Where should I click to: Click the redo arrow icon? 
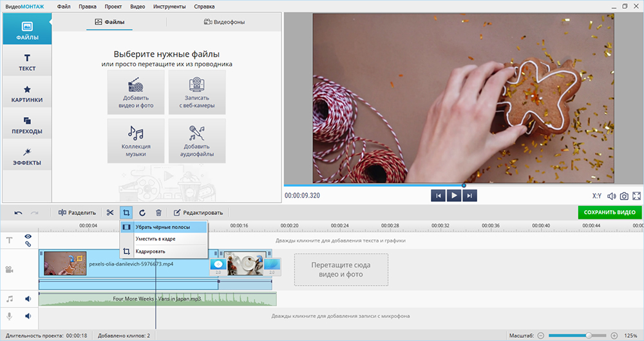[x=35, y=212]
